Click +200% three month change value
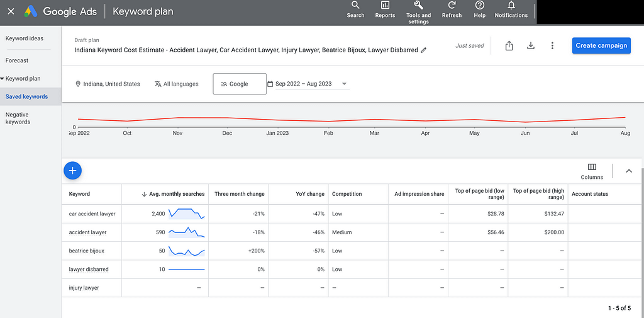Screen dimensions: 644x318 pos(257,251)
